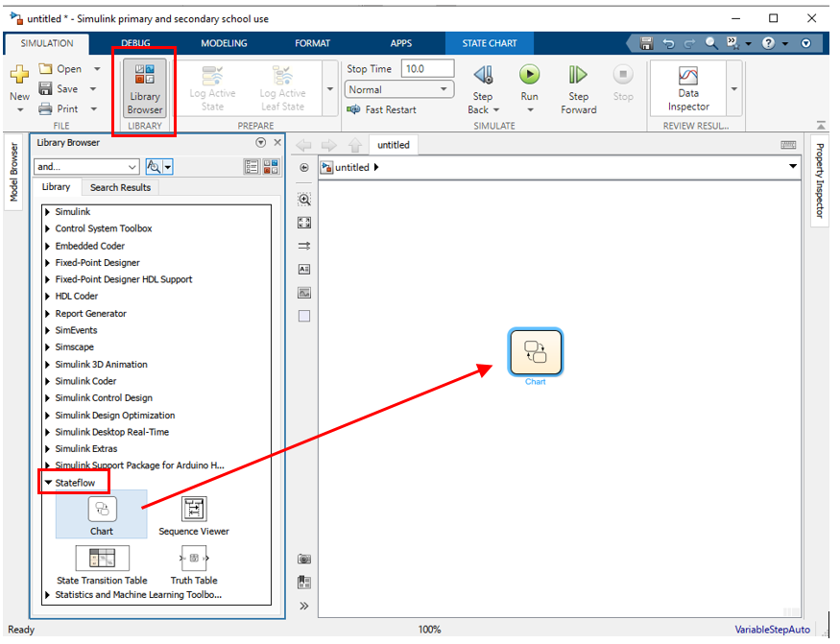840x644 pixels.
Task: Navigate back with the canvas left arrow
Action: pyautogui.click(x=304, y=145)
